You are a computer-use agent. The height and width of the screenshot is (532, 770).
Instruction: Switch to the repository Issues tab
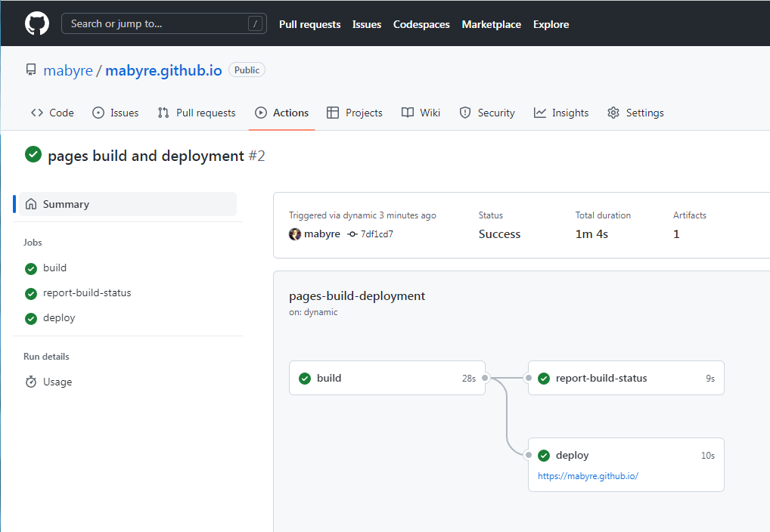tap(116, 113)
